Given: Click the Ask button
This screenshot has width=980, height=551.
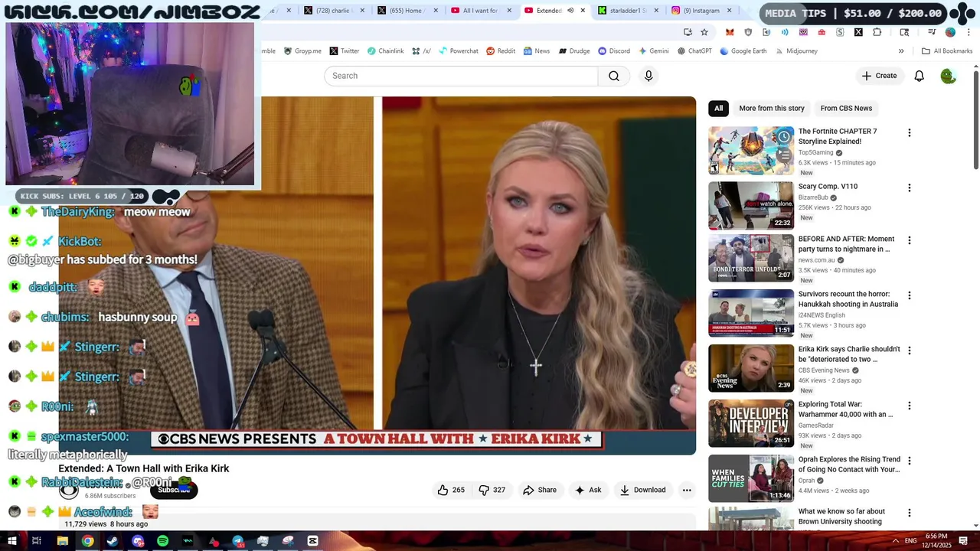Looking at the screenshot, I should pos(588,490).
